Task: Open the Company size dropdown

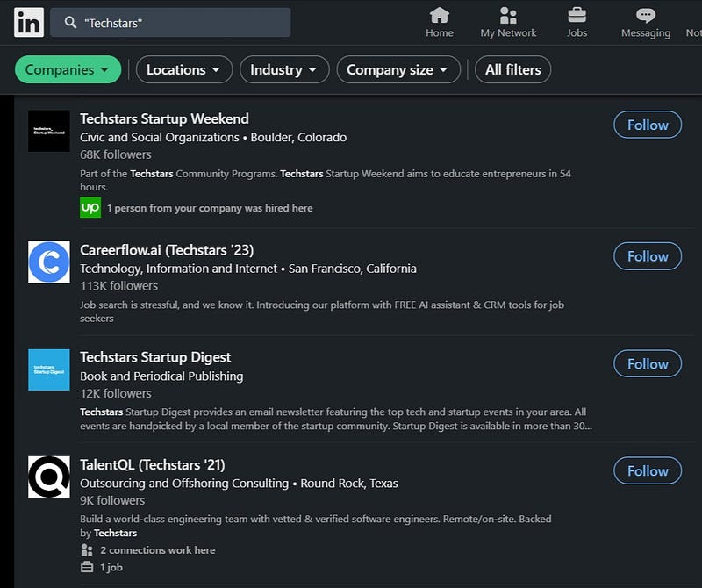Action: tap(398, 69)
